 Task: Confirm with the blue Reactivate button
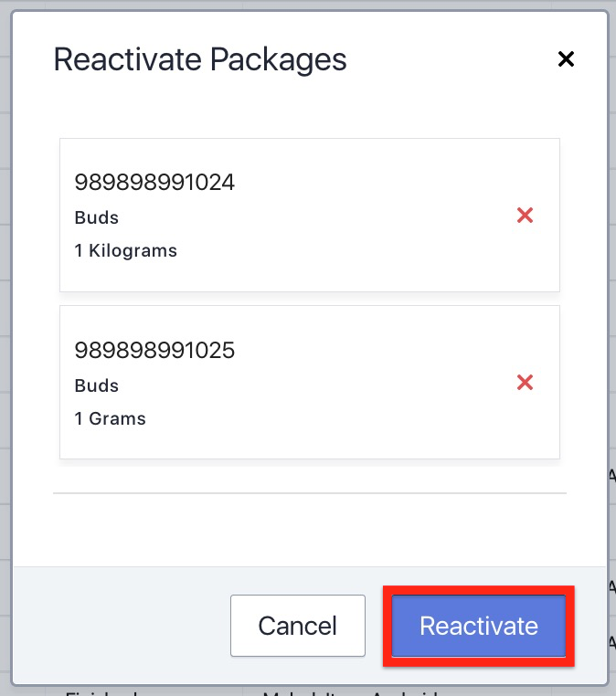click(x=479, y=627)
